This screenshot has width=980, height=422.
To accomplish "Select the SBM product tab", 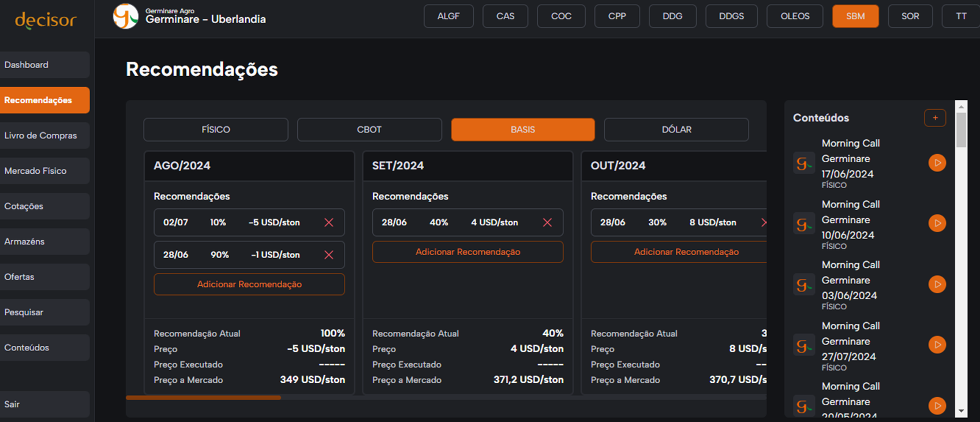I will 855,16.
